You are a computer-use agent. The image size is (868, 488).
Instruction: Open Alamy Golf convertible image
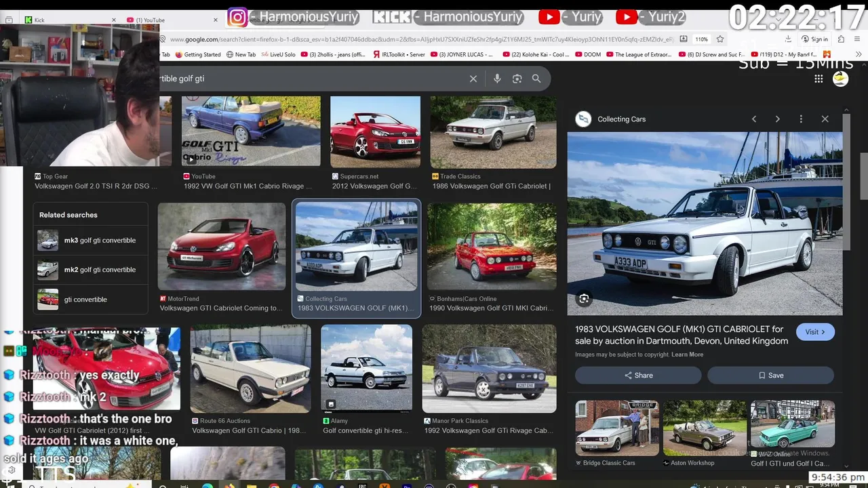click(x=366, y=368)
